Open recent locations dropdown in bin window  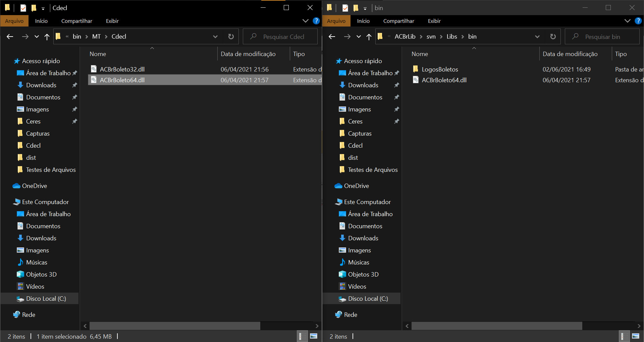[359, 37]
